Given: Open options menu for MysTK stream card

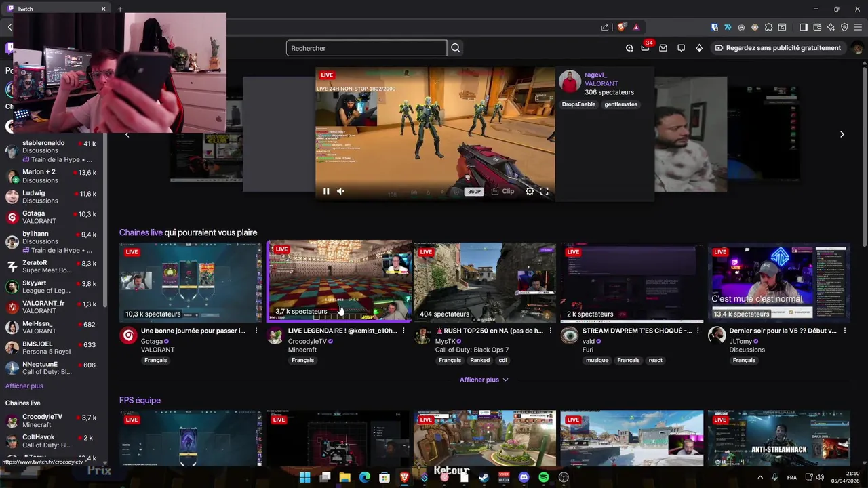Looking at the screenshot, I should click(550, 331).
